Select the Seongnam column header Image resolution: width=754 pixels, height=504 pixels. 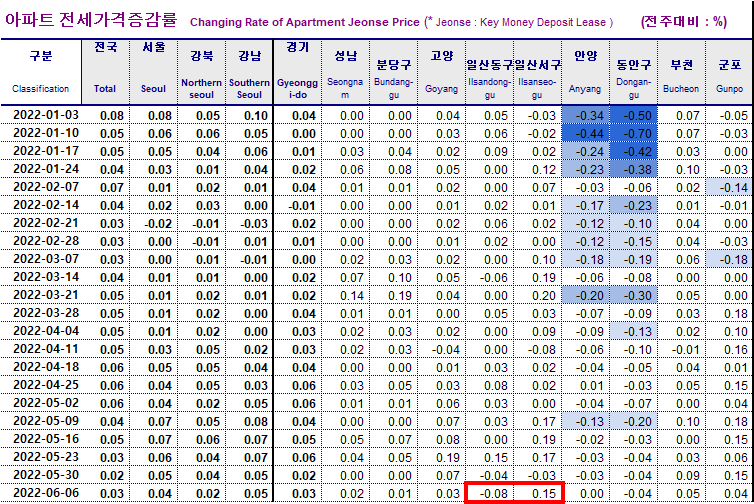346,72
